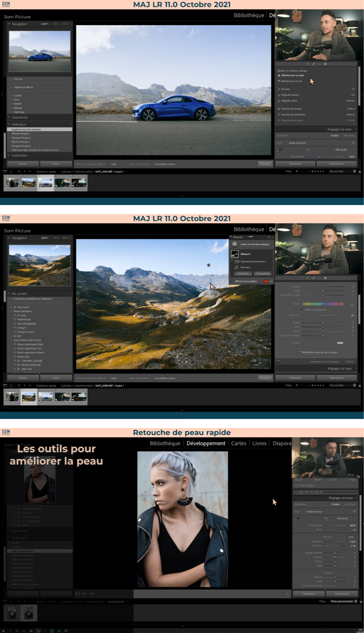Toggle 'Réinitialiser autom. les curseurs' checkbox

(x=299, y=352)
